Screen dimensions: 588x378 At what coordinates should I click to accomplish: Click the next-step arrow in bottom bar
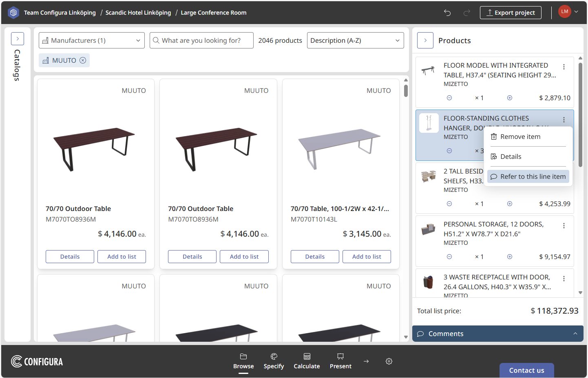(366, 361)
